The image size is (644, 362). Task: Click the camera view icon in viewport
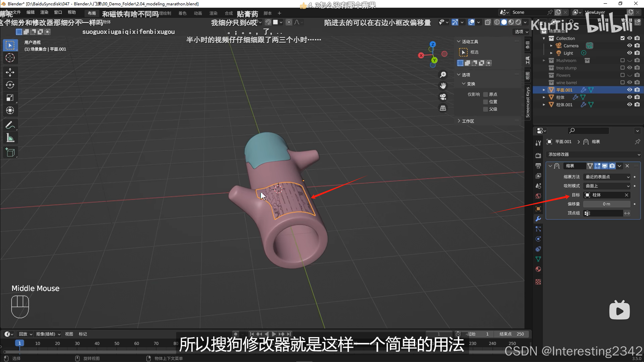pos(443,97)
